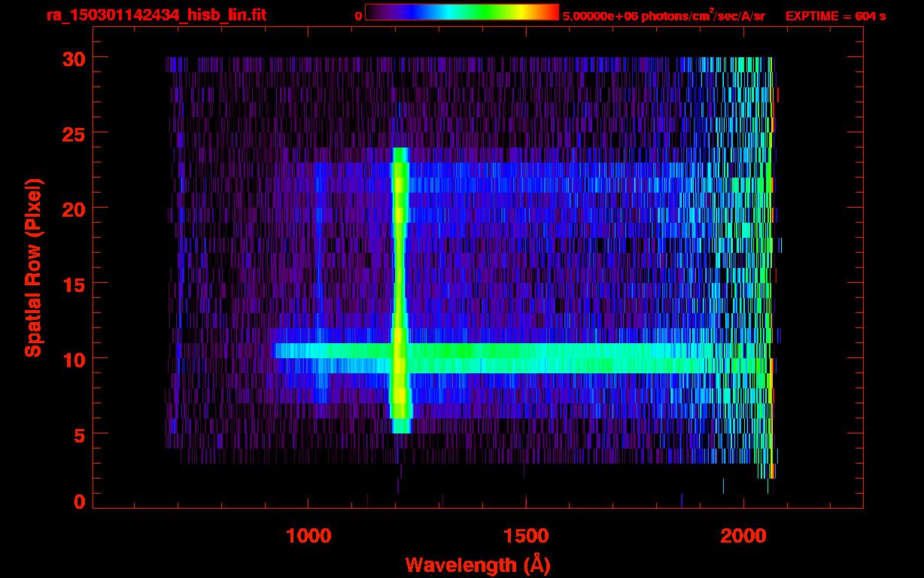Click the x-axis tick label 2000

tap(743, 536)
